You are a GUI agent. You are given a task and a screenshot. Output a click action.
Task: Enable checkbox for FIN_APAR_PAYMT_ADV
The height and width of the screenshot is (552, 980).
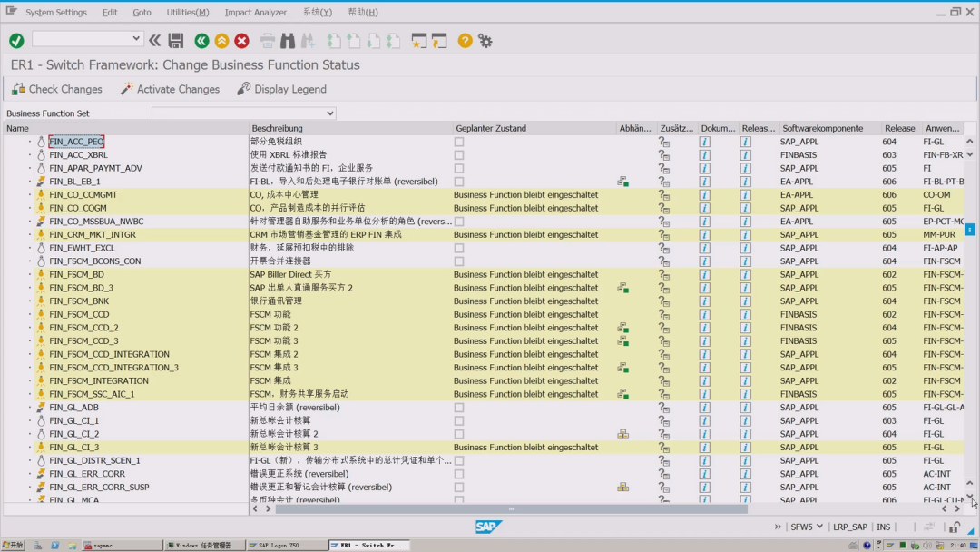pos(459,168)
